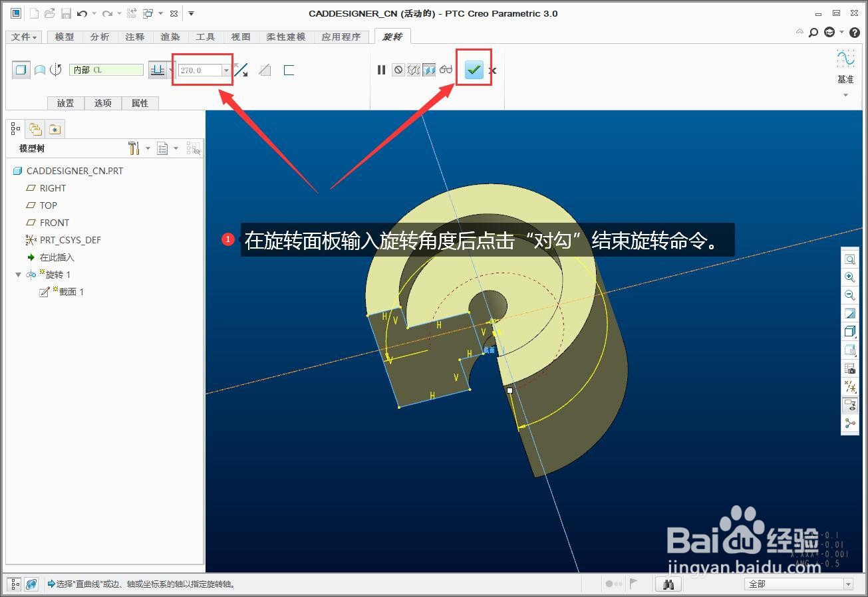This screenshot has height=597, width=868.
Task: Open the 选项 options panel
Action: click(x=103, y=103)
